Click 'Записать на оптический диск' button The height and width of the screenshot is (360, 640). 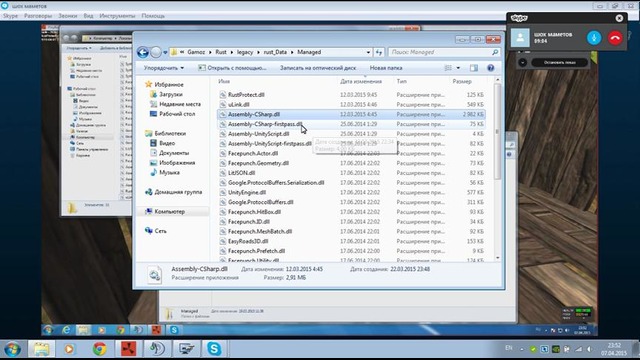pos(318,68)
